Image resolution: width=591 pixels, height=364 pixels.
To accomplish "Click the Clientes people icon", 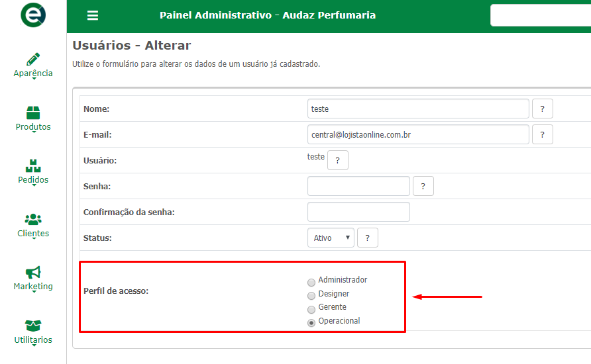I will 33,220.
